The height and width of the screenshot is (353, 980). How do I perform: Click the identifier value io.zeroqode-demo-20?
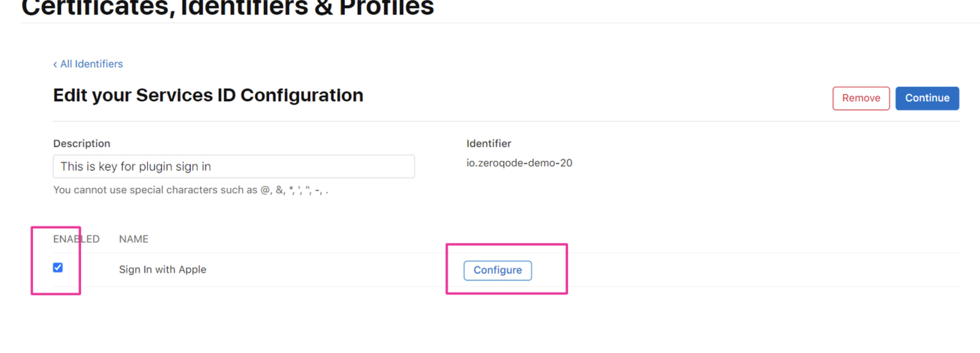click(x=519, y=163)
